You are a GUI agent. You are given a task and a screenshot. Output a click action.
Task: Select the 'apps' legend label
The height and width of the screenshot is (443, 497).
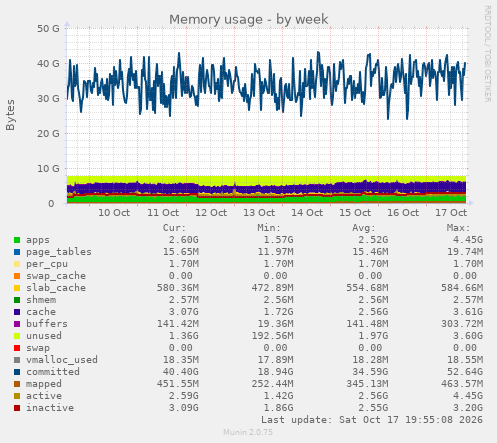pyautogui.click(x=38, y=240)
